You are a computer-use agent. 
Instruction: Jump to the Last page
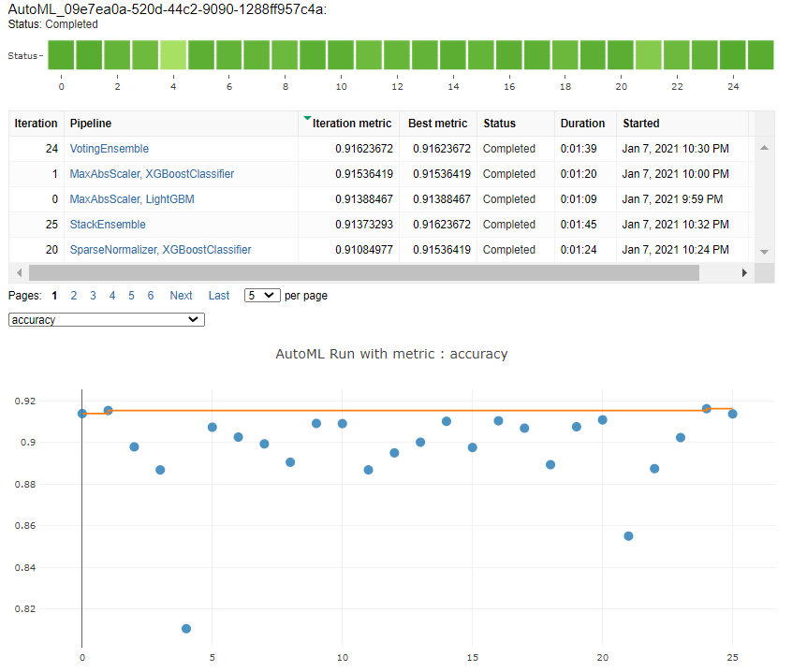click(x=219, y=296)
